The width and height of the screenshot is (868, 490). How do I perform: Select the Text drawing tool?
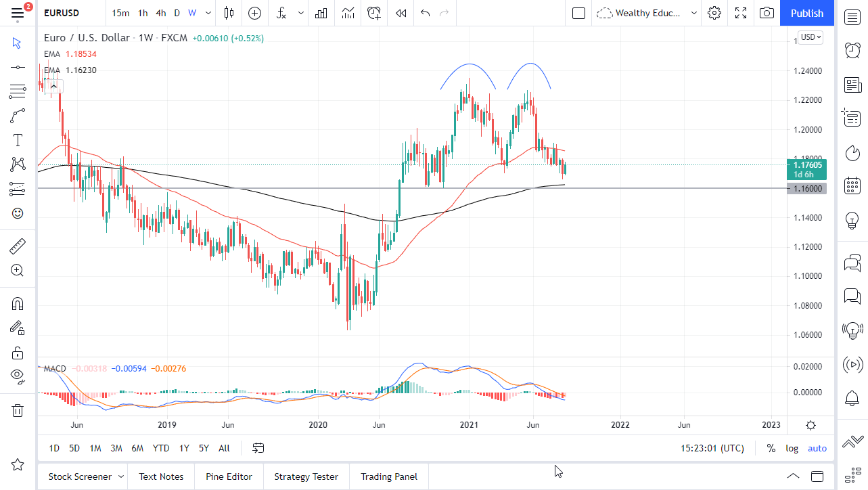point(17,140)
